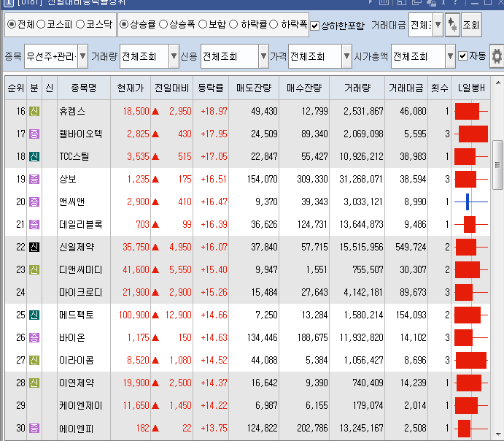Image resolution: width=504 pixels, height=441 pixels.
Task: Select the stock name 휴켐스
Action: tap(72, 111)
